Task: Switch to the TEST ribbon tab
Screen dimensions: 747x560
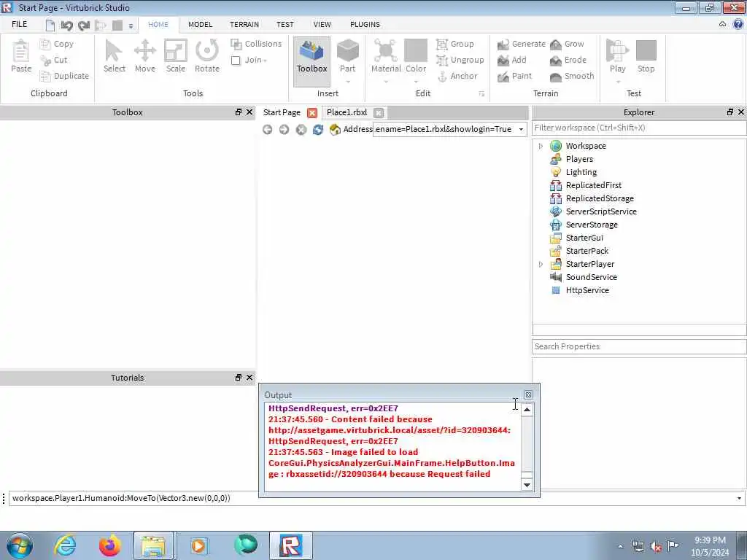Action: pos(285,24)
